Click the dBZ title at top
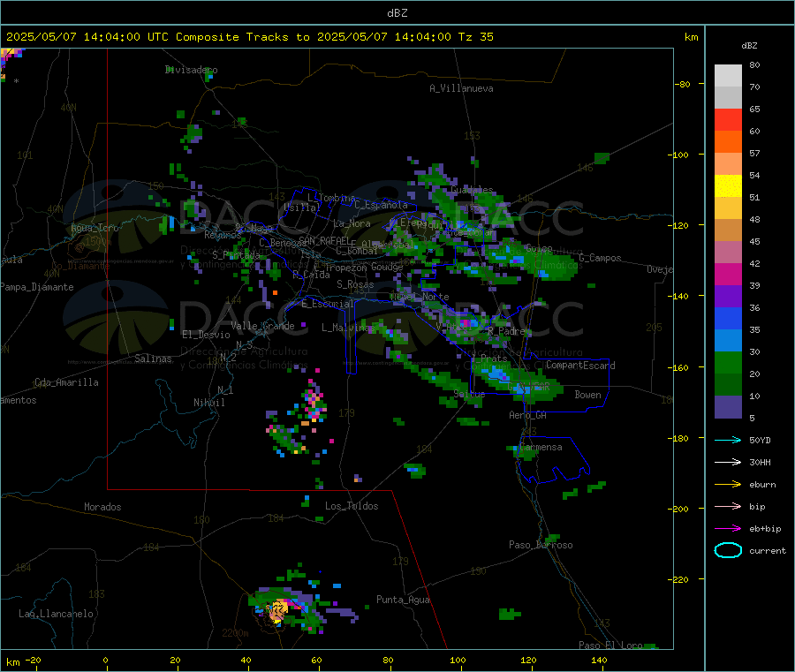The height and width of the screenshot is (672, 795). click(397, 13)
